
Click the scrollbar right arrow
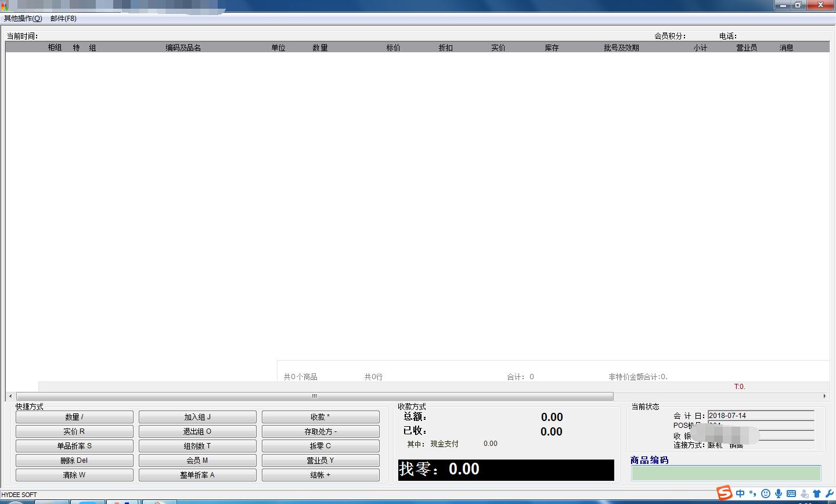[824, 396]
